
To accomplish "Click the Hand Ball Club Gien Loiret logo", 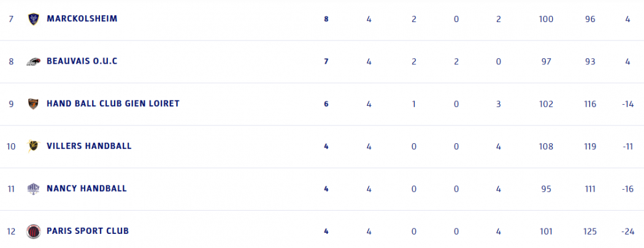I will coord(33,104).
